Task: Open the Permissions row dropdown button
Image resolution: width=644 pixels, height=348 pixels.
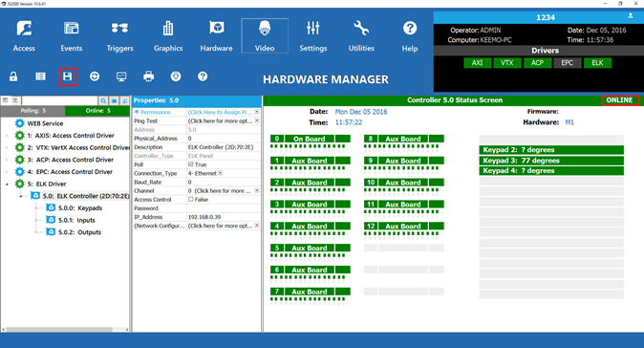Action: pyautogui.click(x=257, y=112)
